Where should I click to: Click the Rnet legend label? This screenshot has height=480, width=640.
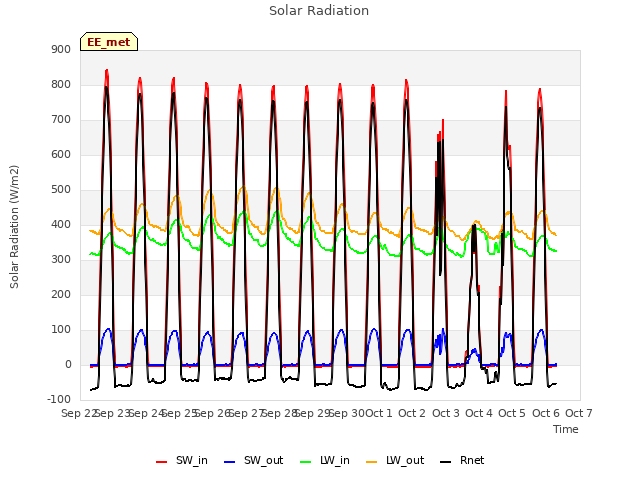click(x=472, y=460)
